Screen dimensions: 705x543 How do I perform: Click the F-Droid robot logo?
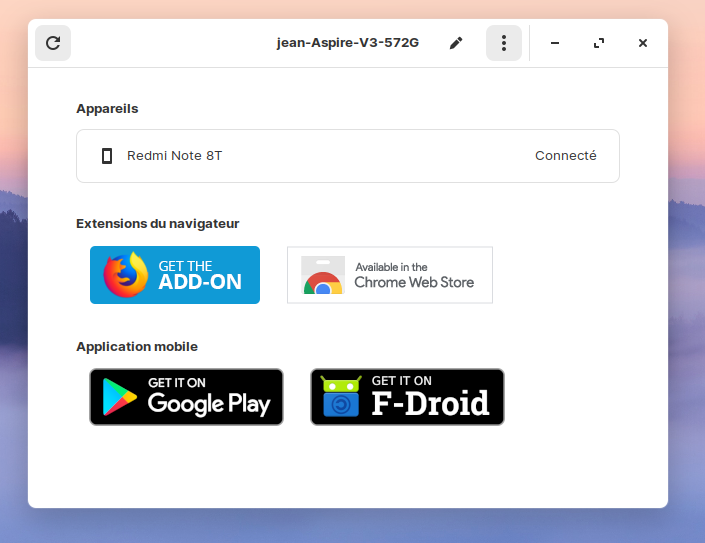coord(341,397)
